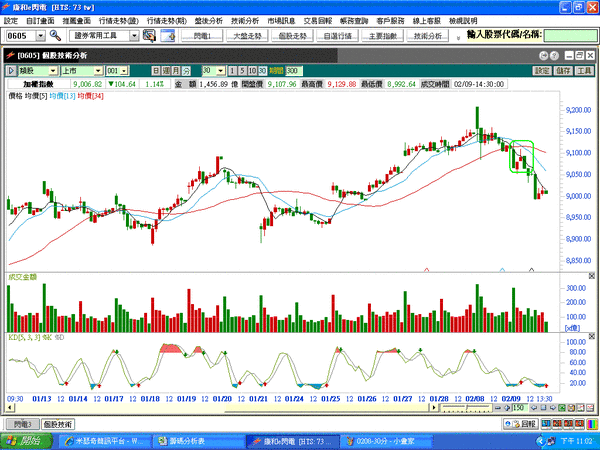
Task: Click the toolbar overflow chevron after 技術分析
Action: pos(458,38)
